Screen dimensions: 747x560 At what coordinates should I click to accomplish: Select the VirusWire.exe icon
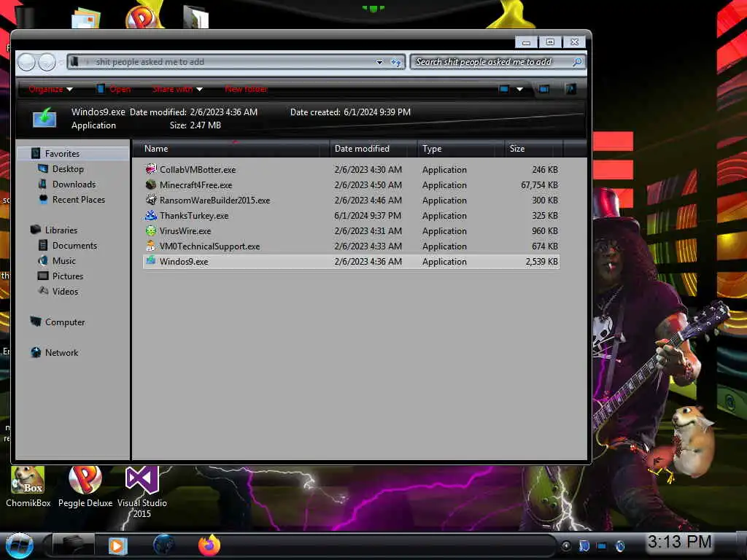[x=151, y=230]
